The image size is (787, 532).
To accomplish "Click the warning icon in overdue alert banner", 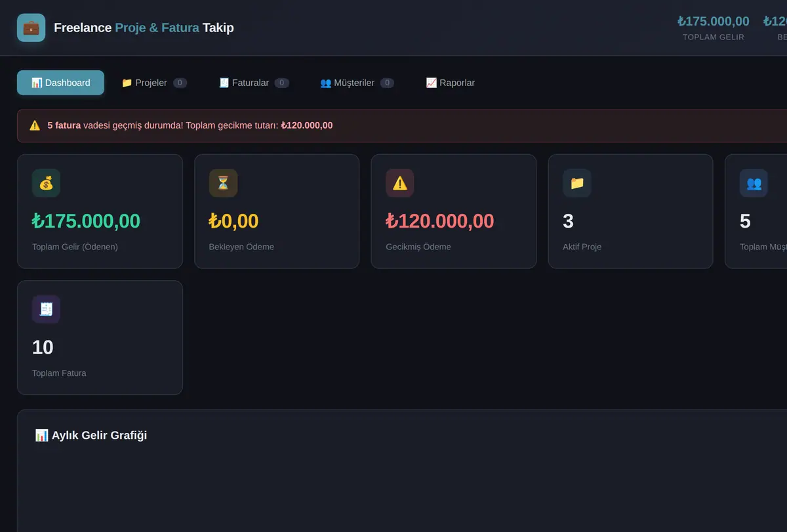I will [x=35, y=125].
